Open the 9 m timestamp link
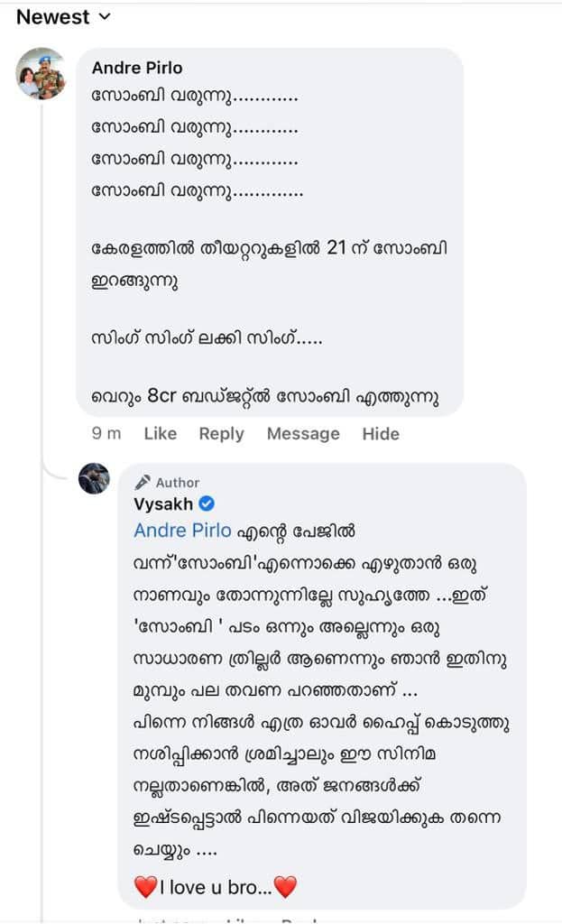The image size is (562, 924). pos(108,434)
